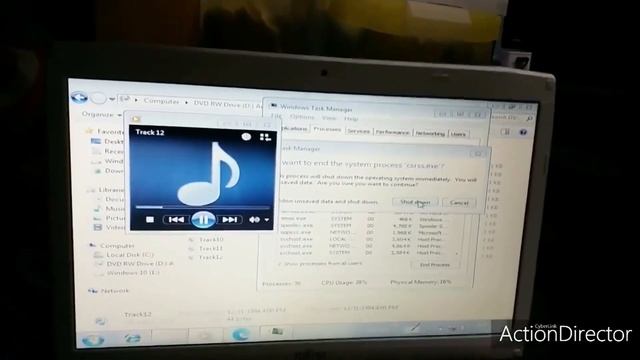This screenshot has width=640, height=360.
Task: Open the blue media taskbar icon
Action: [x=240, y=335]
